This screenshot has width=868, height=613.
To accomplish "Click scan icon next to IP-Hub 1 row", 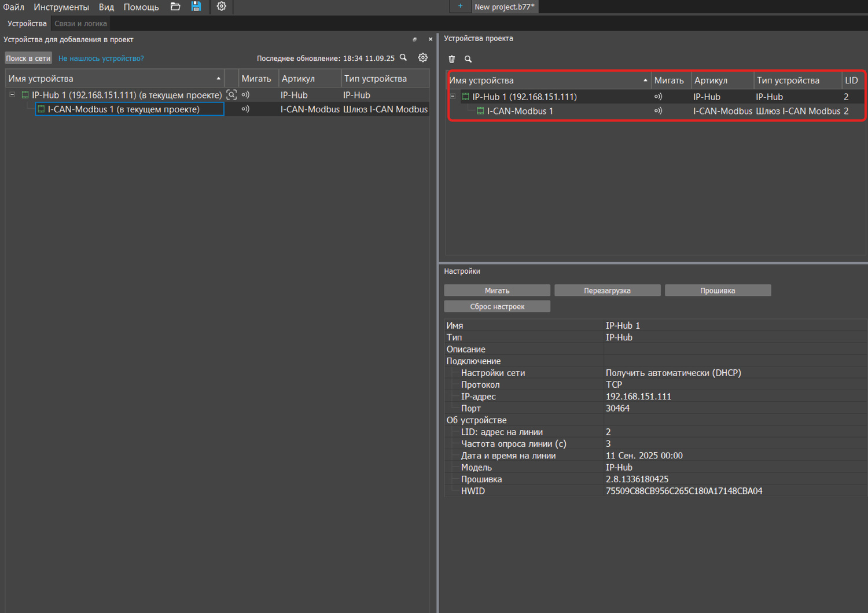I will pos(231,95).
